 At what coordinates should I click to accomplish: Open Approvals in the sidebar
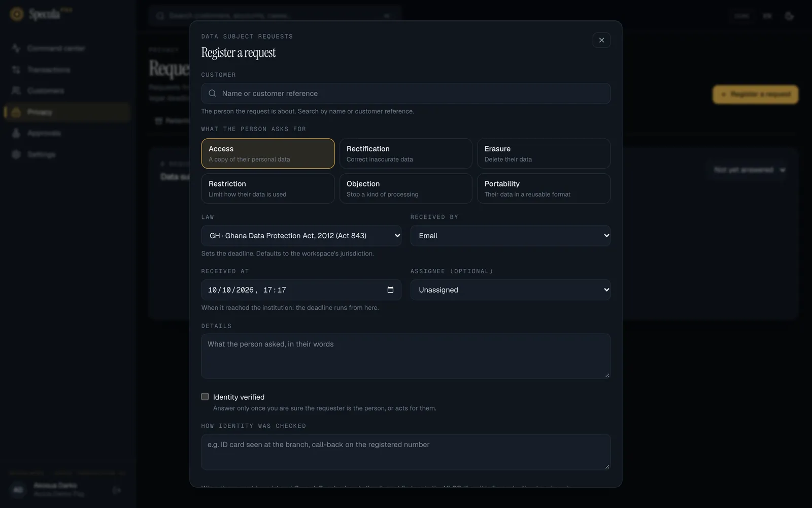(x=67, y=133)
